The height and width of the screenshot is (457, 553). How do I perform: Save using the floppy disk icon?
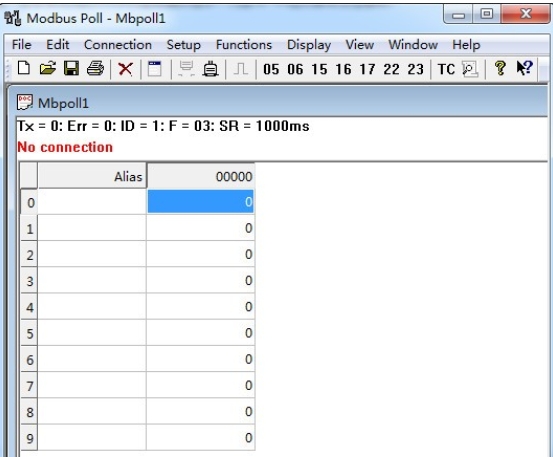tap(71, 68)
